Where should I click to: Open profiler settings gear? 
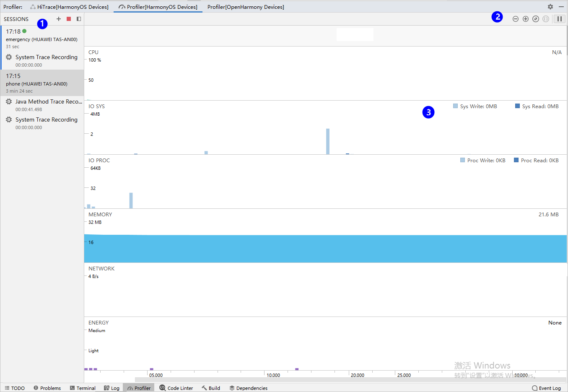tap(550, 7)
